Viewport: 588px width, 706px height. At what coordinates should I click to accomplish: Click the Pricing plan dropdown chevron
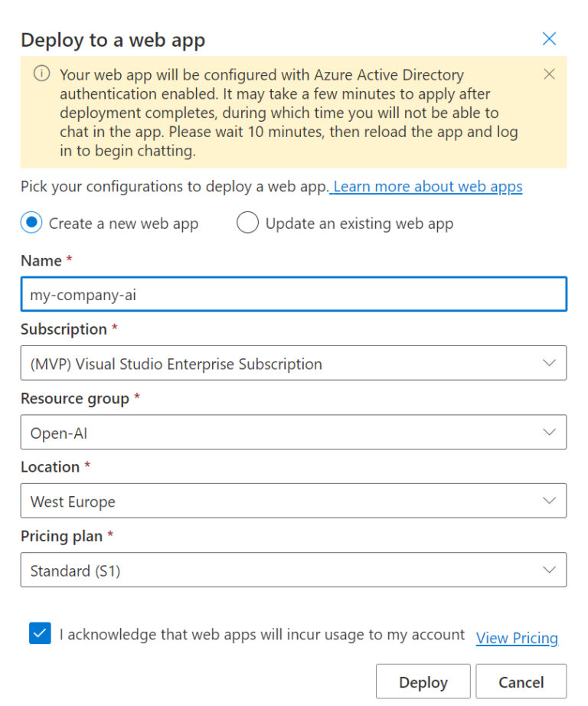(548, 570)
